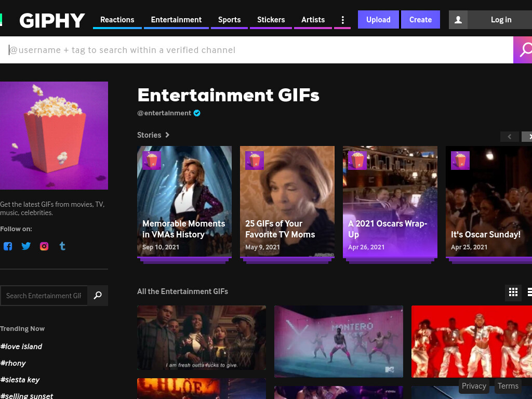Image resolution: width=532 pixels, height=399 pixels.
Task: Click the Terms link
Action: click(x=508, y=386)
